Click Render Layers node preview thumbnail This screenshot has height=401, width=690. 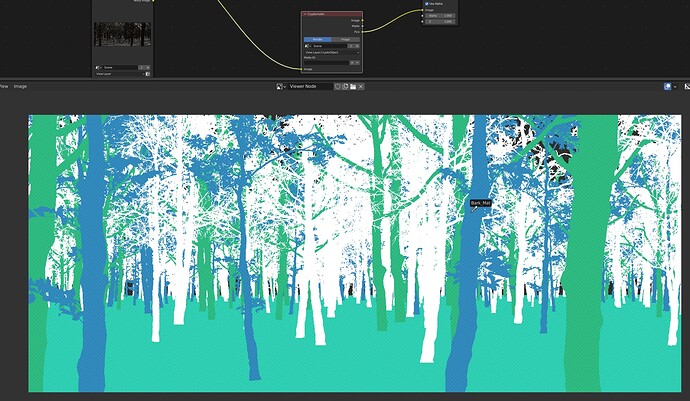coord(122,34)
